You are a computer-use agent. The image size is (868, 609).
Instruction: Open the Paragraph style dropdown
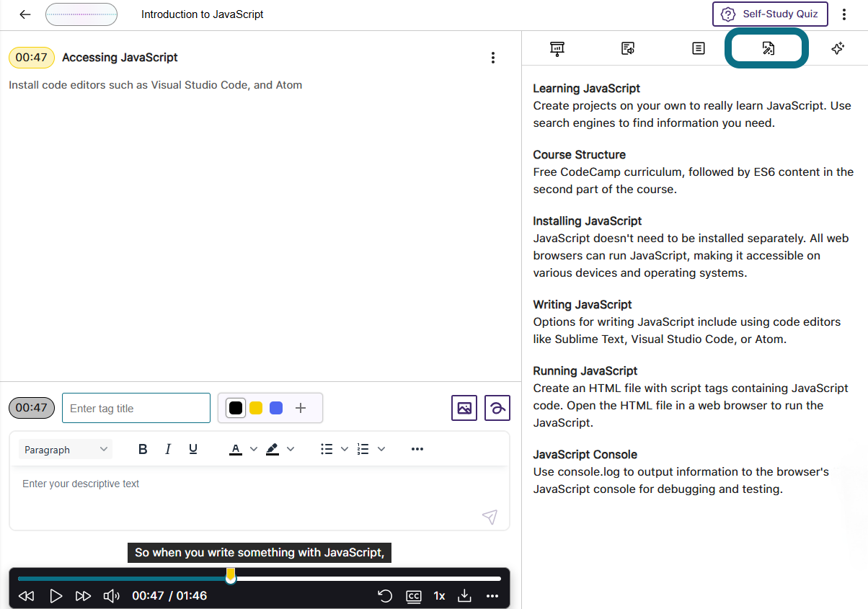(66, 449)
